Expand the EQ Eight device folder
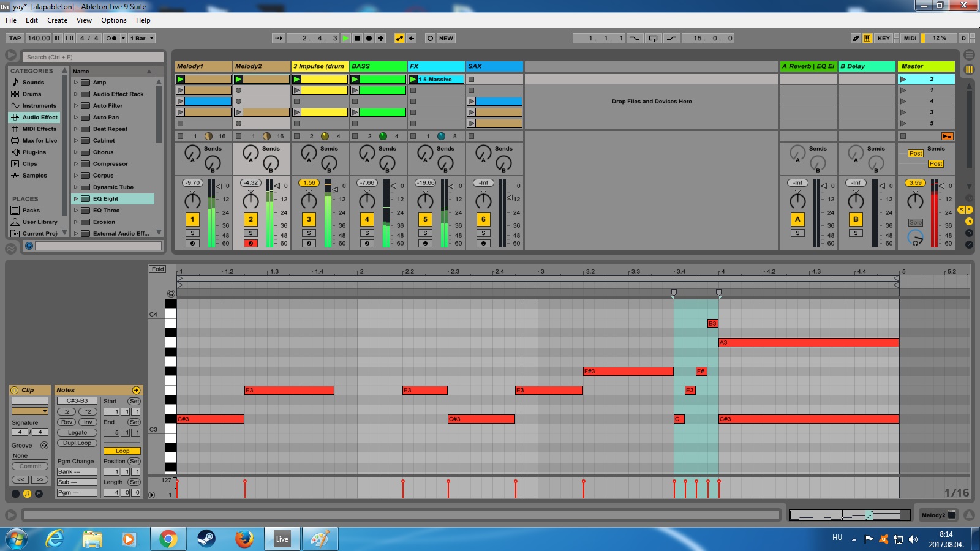The width and height of the screenshot is (980, 551). [x=76, y=198]
